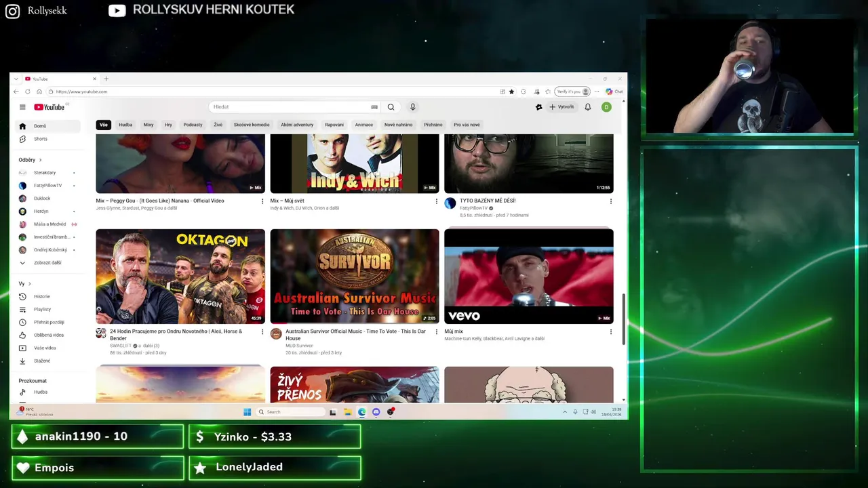This screenshot has width=868, height=488.
Task: Open the vevo Můj mix thumbnail
Action: click(529, 276)
